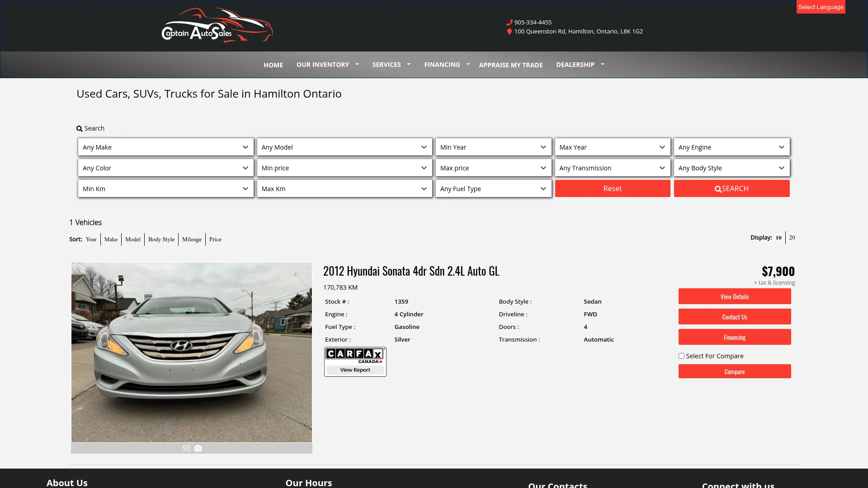Tick the Select For Compare checkbox
Screen dimensions: 868x488
681,356
